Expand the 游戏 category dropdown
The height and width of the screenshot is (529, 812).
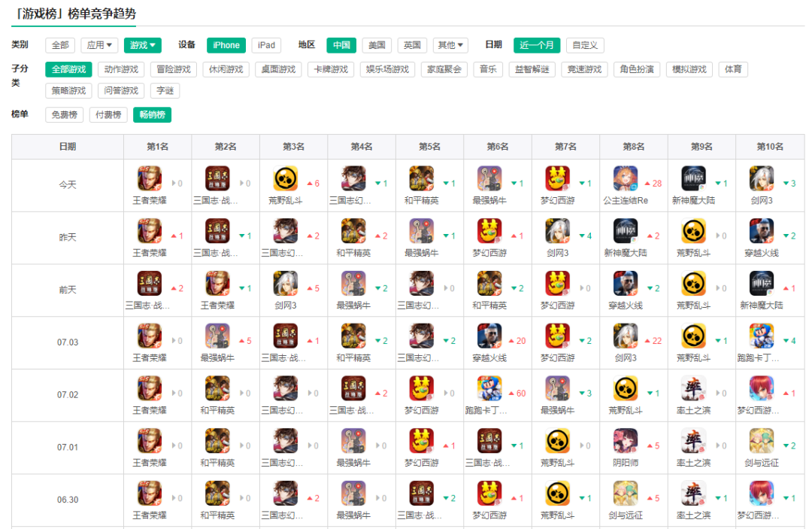(142, 46)
